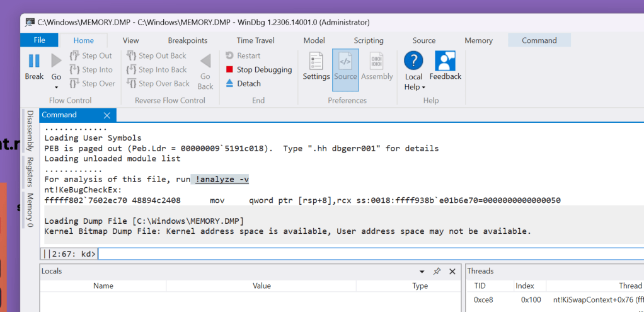Click thread entry nt!KiSwapContext+0x76
Viewport: 644px width, 312px height.
click(599, 300)
